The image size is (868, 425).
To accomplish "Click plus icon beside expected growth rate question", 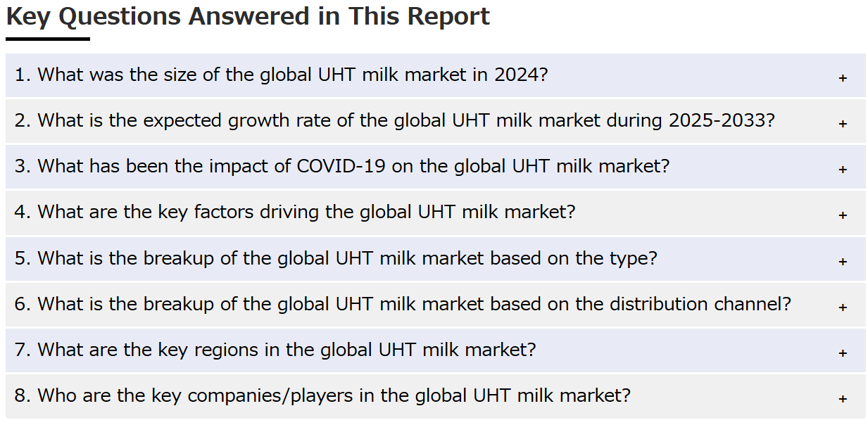I will tap(843, 124).
